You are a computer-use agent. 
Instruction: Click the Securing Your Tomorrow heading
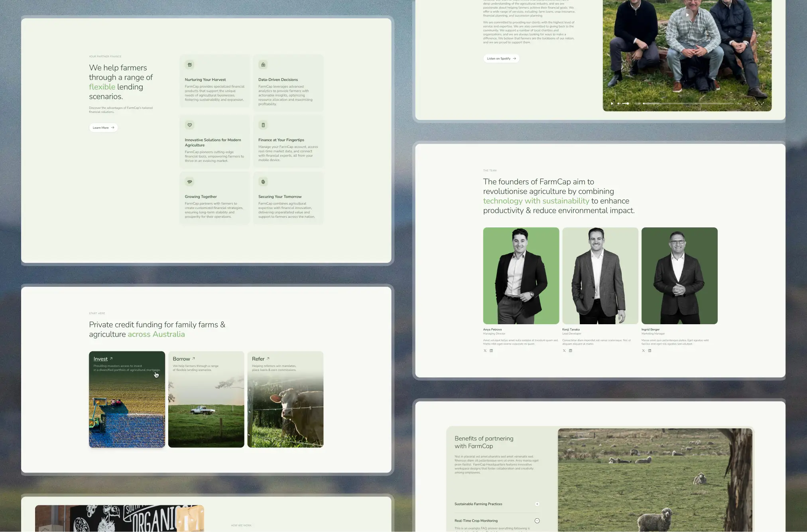click(280, 197)
